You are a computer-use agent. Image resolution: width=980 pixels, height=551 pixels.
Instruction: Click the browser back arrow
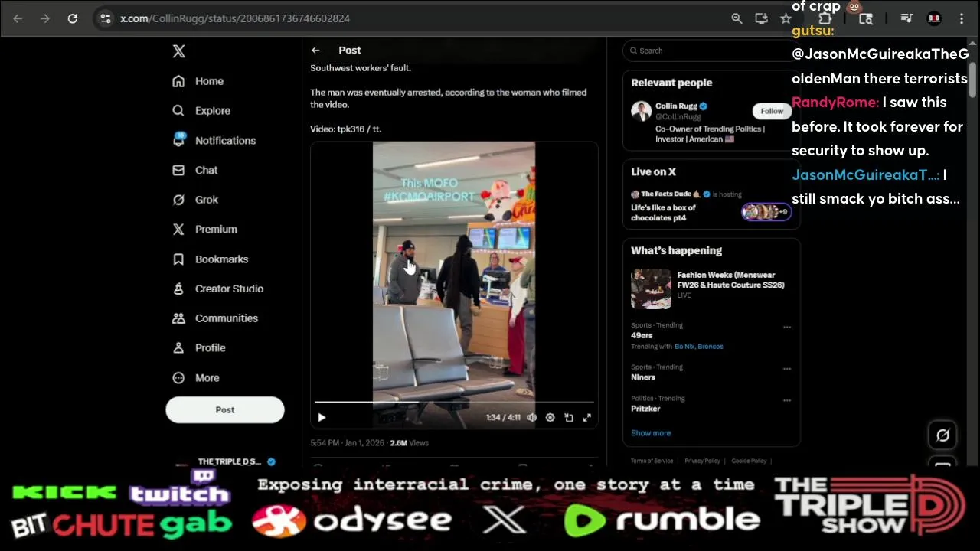18,18
